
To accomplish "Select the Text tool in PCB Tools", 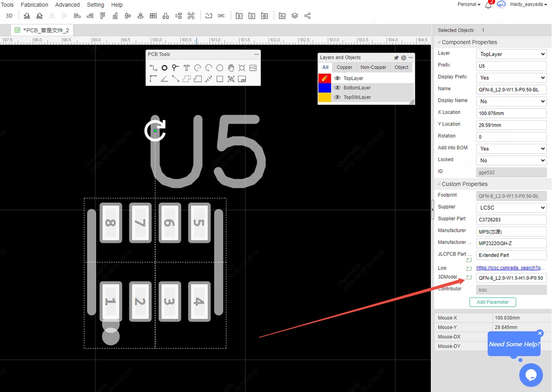I will click(186, 68).
